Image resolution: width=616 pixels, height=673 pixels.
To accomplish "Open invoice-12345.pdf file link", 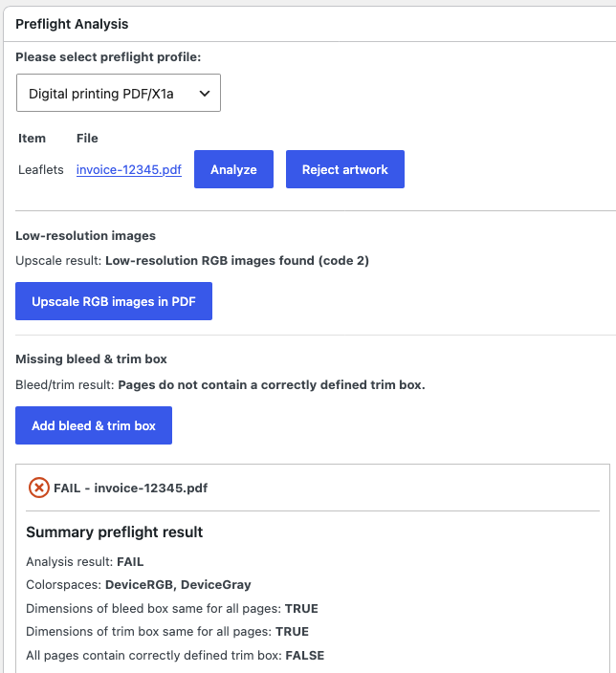I will click(129, 169).
